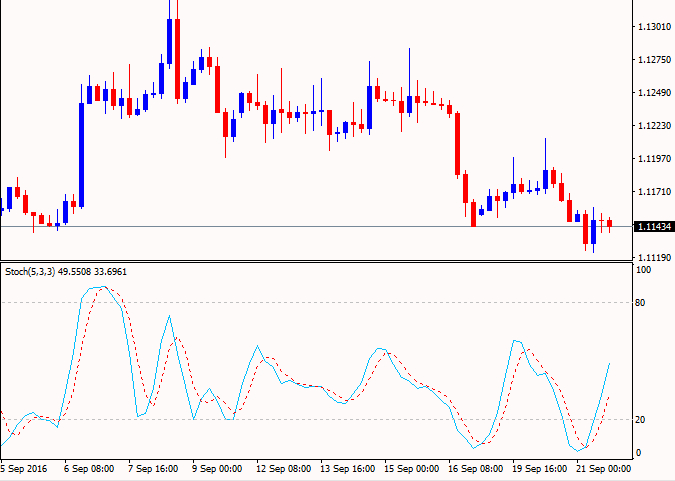Select the 80 overbought level label

pos(640,303)
